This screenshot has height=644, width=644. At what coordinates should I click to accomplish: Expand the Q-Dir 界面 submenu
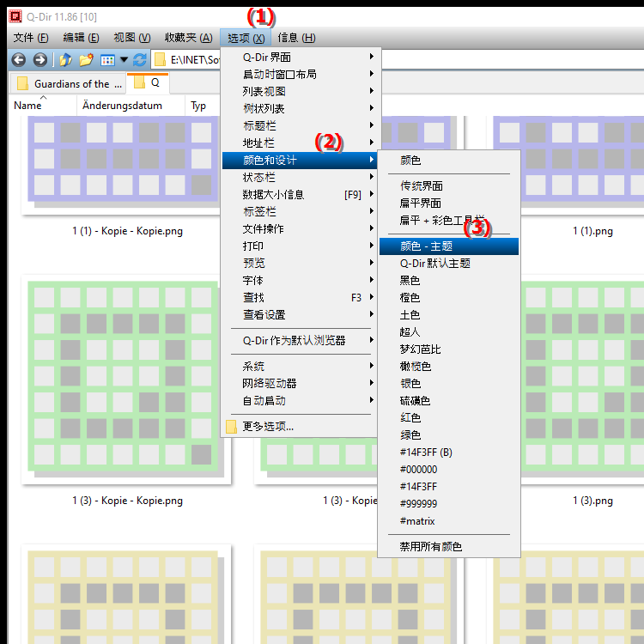click(x=300, y=57)
